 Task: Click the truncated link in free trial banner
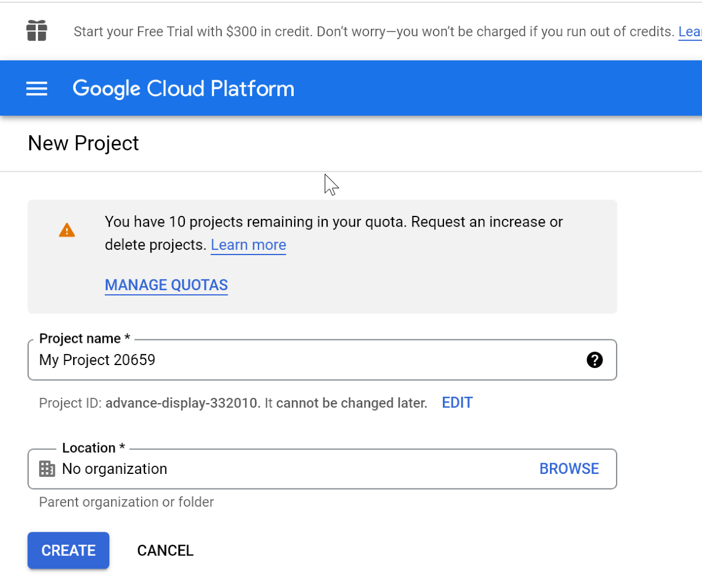(690, 32)
